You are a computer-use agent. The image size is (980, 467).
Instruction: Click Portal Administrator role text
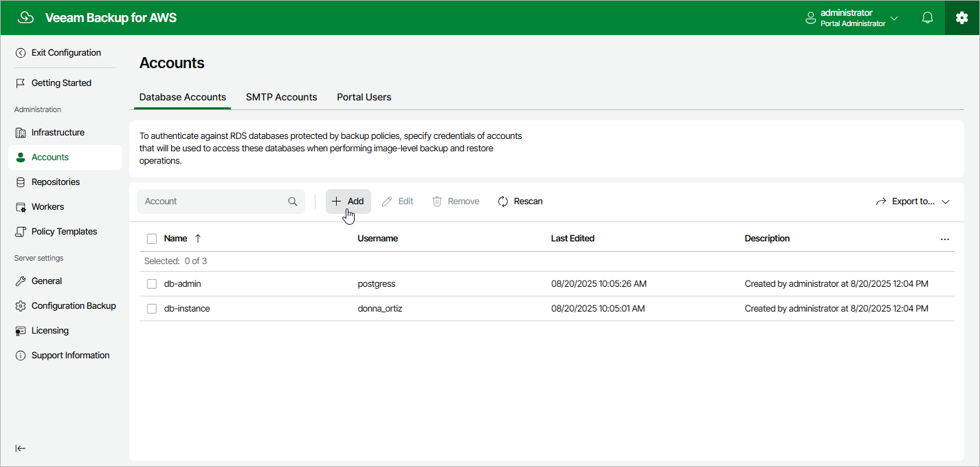pyautogui.click(x=853, y=23)
